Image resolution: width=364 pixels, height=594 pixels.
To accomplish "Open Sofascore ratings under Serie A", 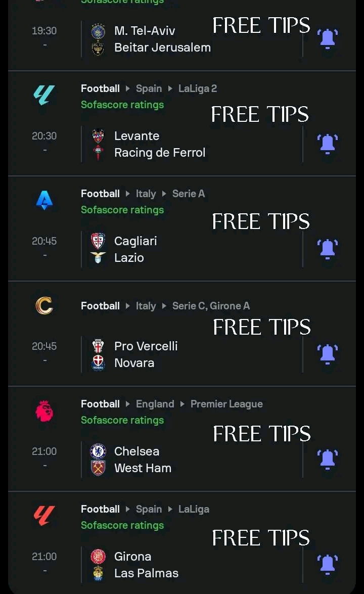I will (x=122, y=210).
